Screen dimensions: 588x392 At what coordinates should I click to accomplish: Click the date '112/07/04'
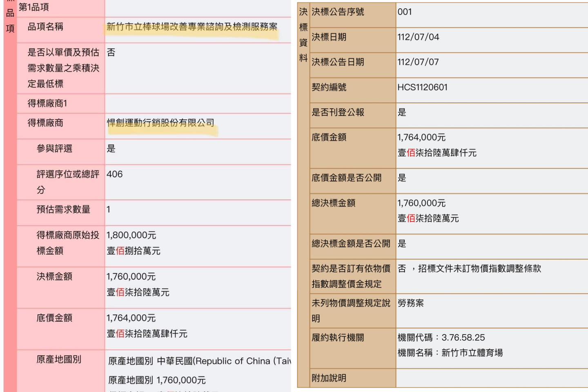[x=418, y=37]
